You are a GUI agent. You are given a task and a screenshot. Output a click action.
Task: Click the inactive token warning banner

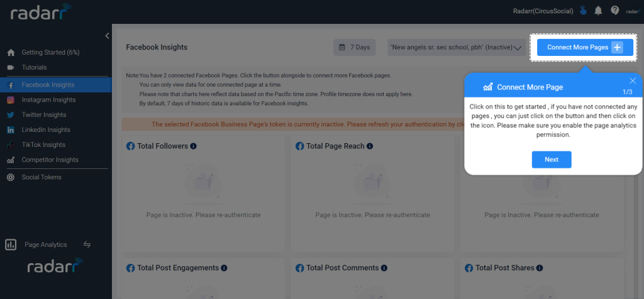pyautogui.click(x=293, y=124)
